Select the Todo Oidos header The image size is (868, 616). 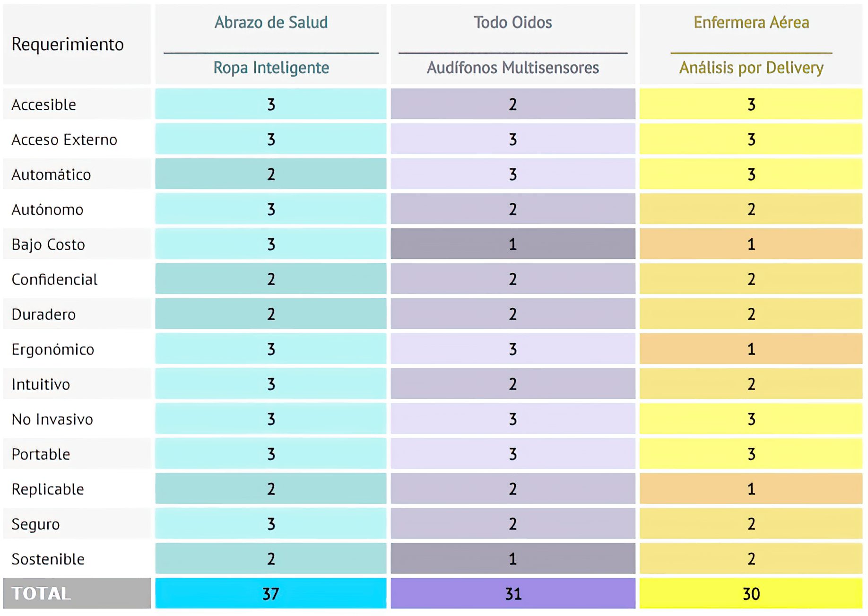[x=513, y=22]
